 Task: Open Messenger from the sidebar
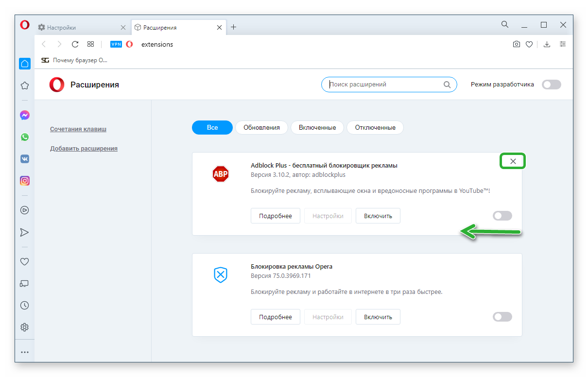point(25,115)
